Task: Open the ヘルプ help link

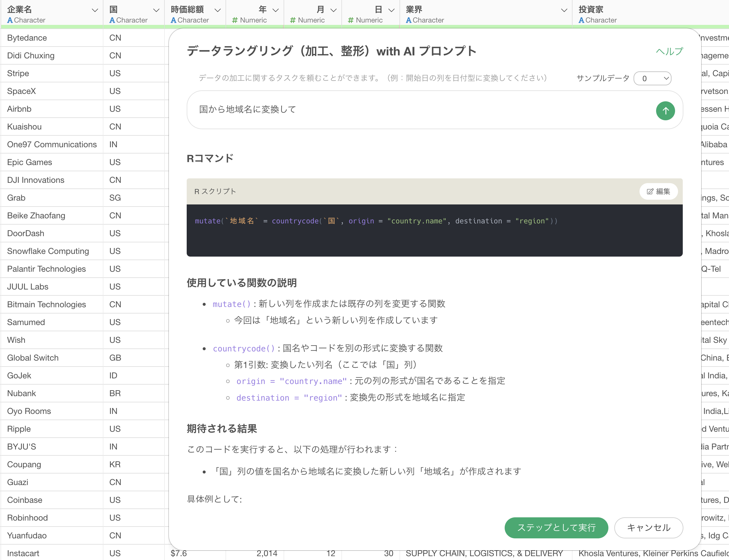Action: tap(669, 51)
